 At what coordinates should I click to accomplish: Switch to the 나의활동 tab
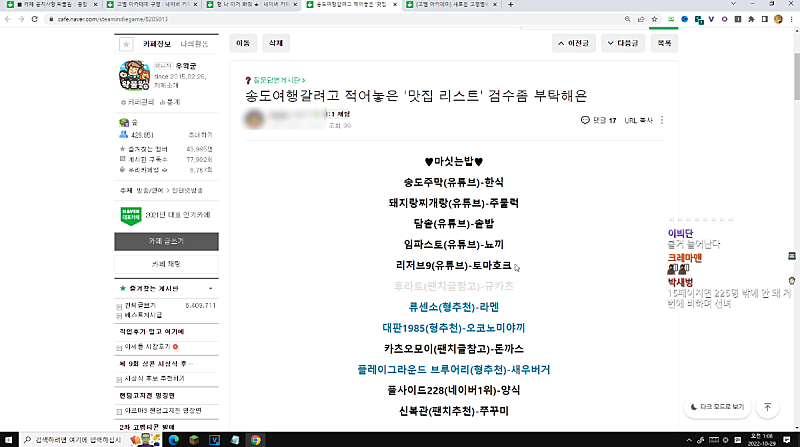pyautogui.click(x=194, y=44)
